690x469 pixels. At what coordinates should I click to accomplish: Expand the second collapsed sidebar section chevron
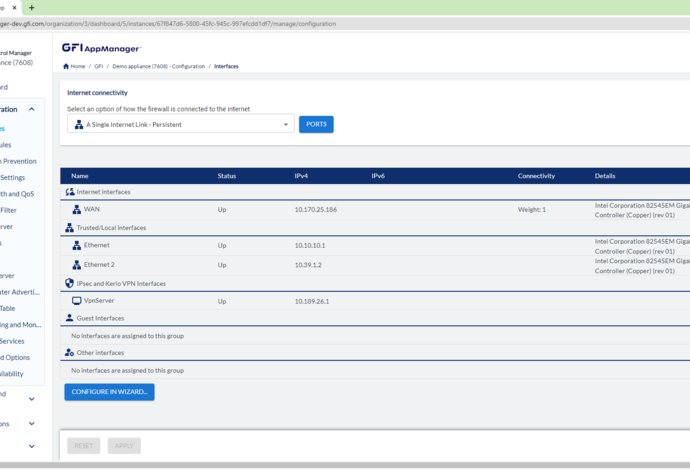click(32, 424)
